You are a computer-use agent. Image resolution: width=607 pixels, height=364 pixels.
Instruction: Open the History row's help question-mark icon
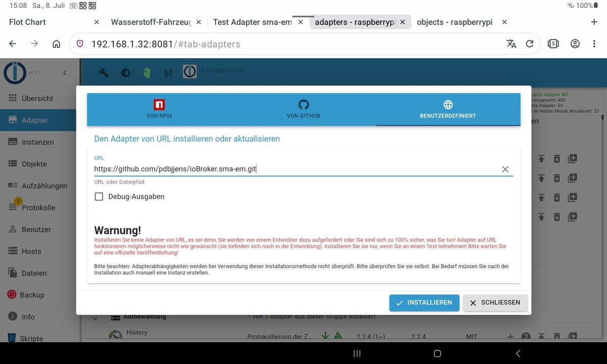(x=526, y=337)
